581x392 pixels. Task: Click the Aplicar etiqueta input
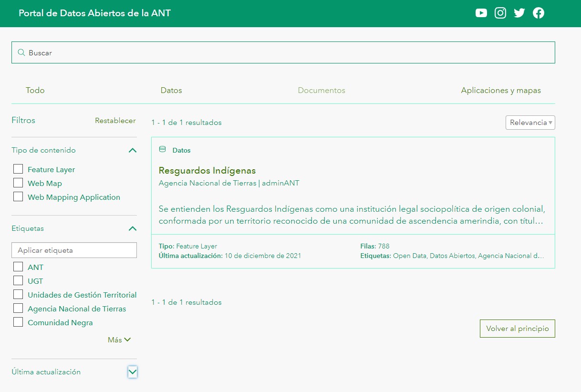[74, 250]
